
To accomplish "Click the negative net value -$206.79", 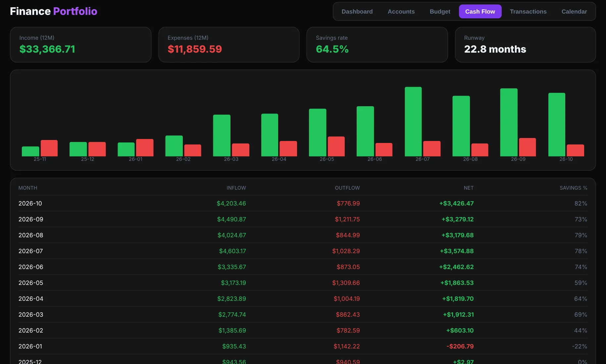I will coord(460,346).
